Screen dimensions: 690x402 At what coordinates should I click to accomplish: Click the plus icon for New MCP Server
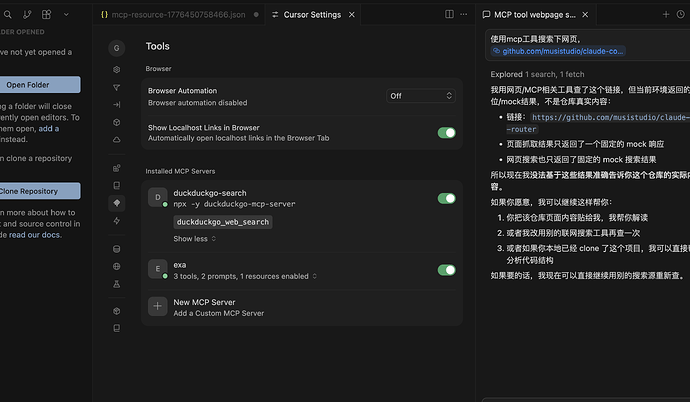click(x=158, y=307)
